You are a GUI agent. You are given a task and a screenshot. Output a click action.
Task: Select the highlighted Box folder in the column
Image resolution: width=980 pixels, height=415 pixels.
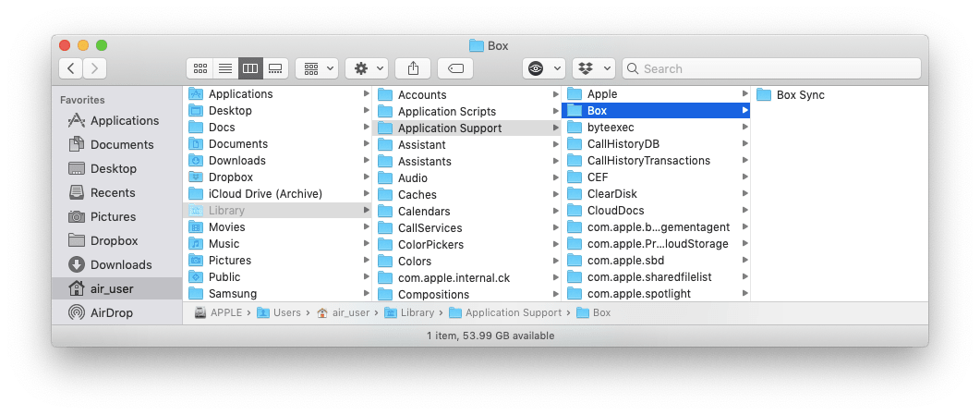(x=656, y=111)
